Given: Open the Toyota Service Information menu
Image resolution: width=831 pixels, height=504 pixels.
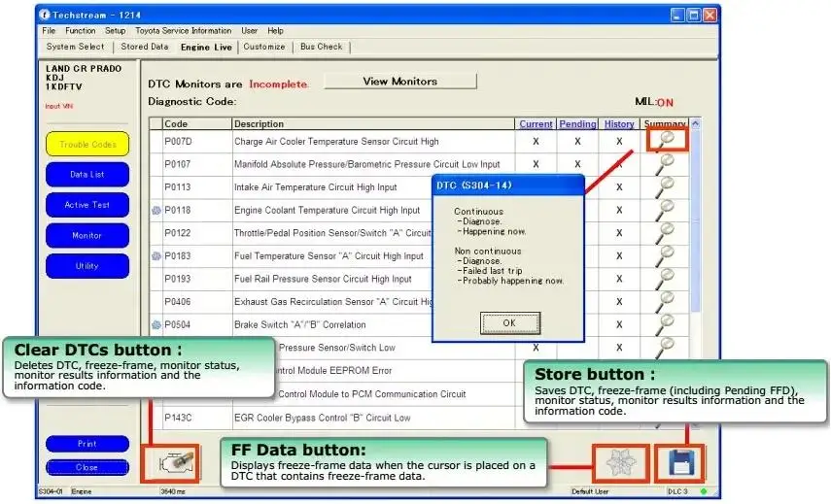Looking at the screenshot, I should pyautogui.click(x=183, y=31).
